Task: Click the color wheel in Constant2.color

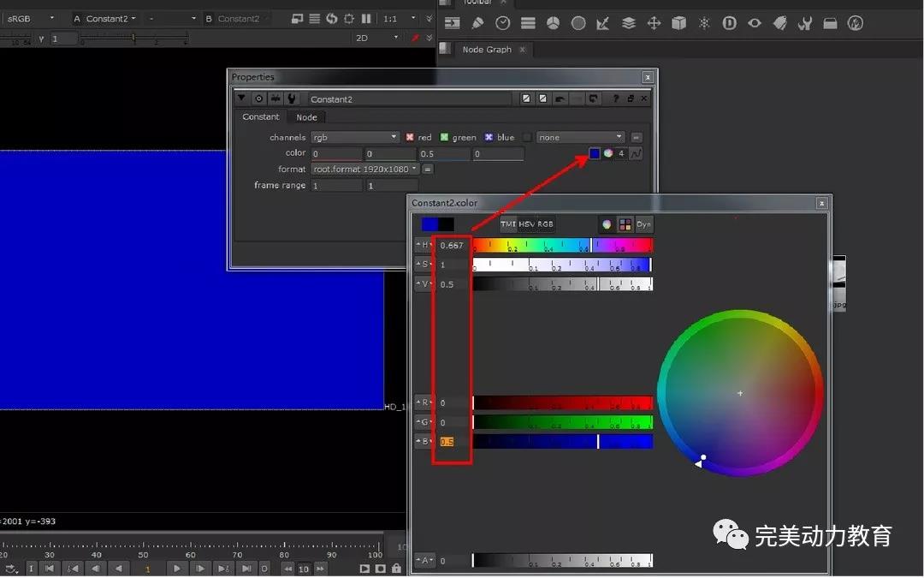Action: tap(740, 393)
